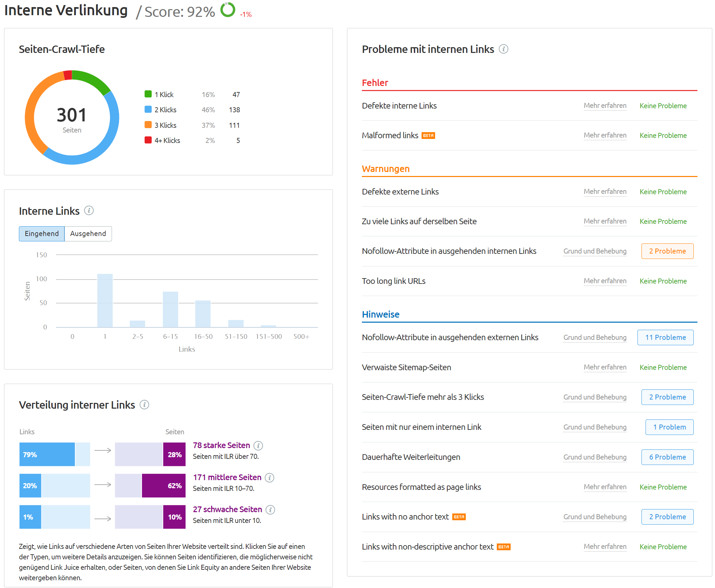715x588 pixels.
Task: Open 6 Probleme for Dauerhafte Weiterleitungen
Action: (x=667, y=457)
